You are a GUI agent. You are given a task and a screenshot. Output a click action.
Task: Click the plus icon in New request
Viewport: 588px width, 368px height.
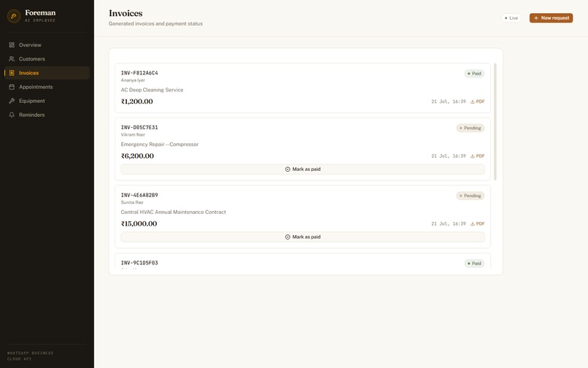pos(536,18)
